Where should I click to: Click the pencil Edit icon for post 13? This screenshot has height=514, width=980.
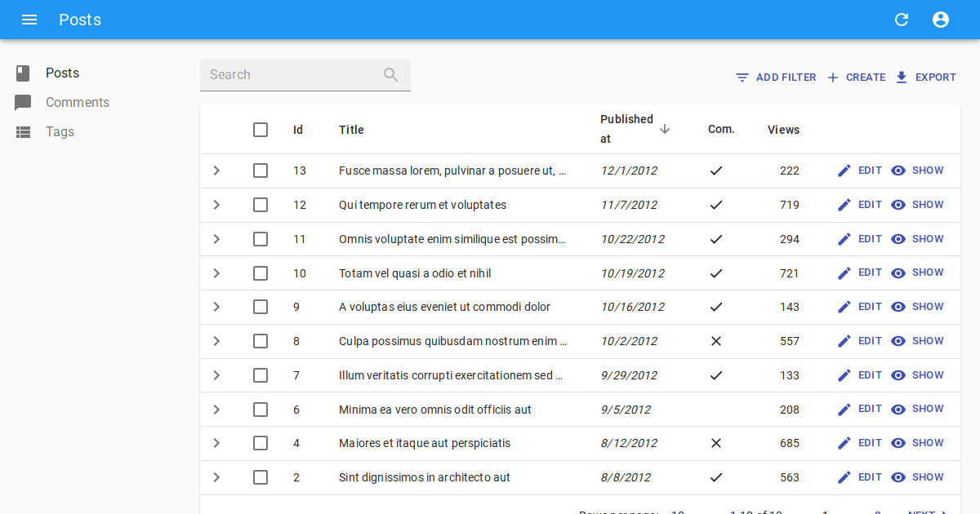pyautogui.click(x=844, y=171)
